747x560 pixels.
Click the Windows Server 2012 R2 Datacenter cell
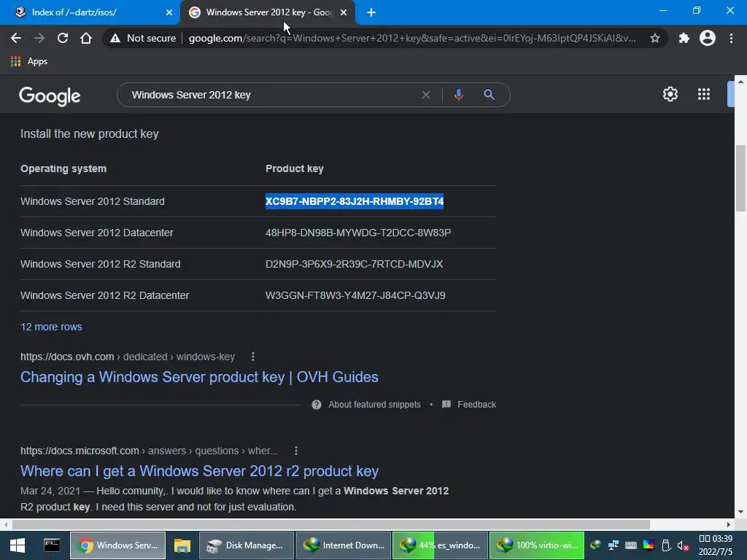(105, 296)
